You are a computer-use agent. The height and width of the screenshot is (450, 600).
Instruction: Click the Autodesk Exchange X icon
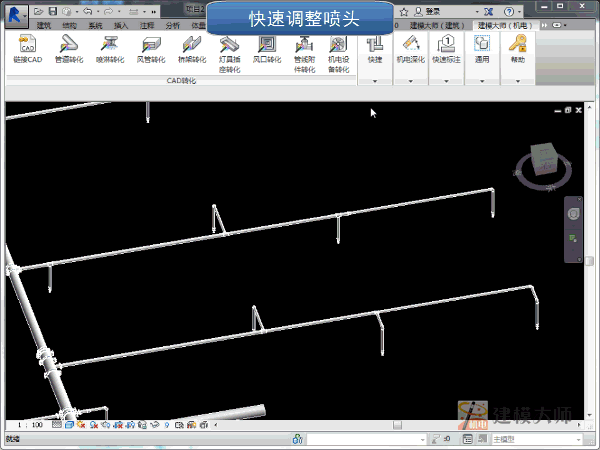pos(488,12)
